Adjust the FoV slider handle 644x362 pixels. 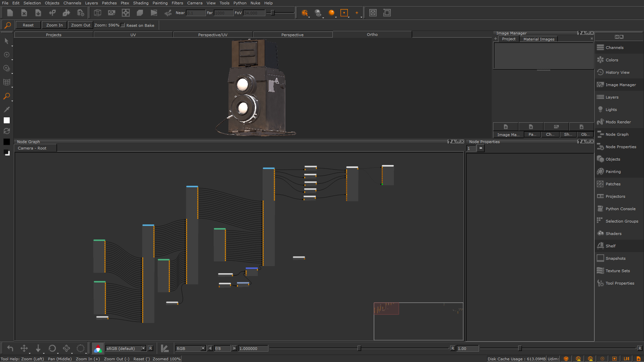(273, 13)
